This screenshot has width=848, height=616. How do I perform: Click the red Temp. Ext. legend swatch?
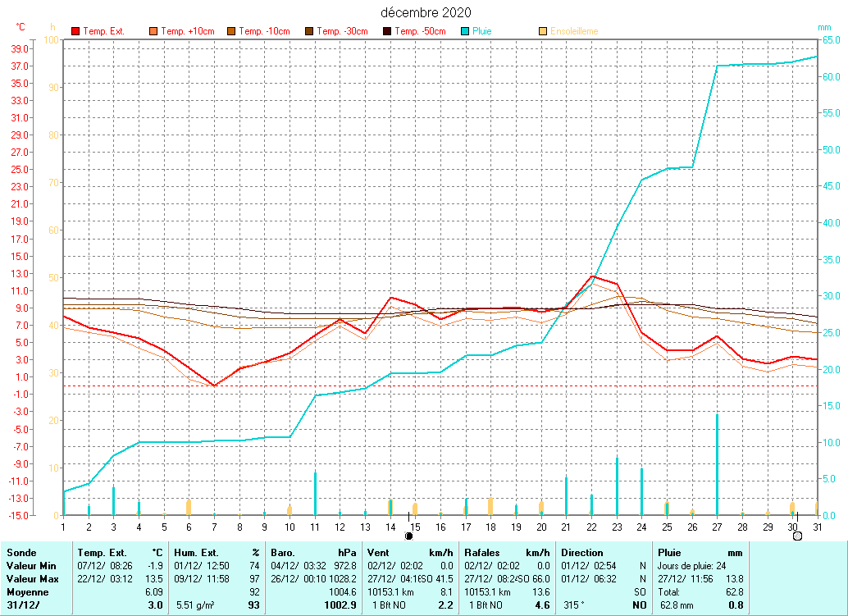coord(76,31)
